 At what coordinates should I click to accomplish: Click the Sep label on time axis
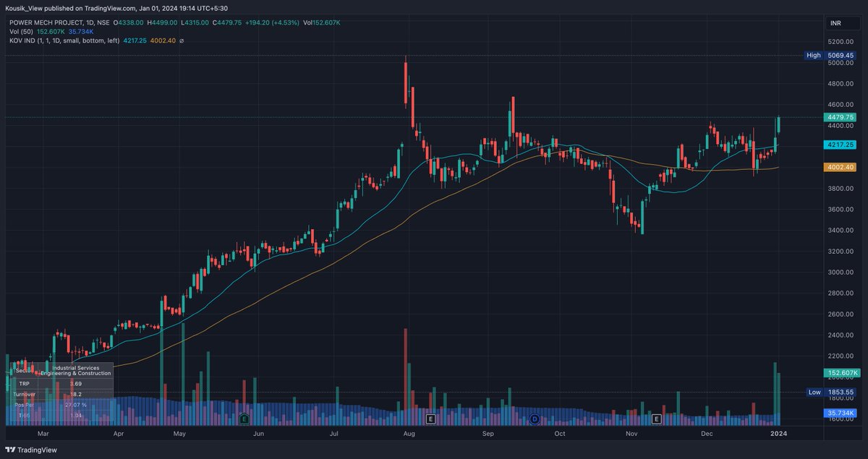click(x=487, y=434)
